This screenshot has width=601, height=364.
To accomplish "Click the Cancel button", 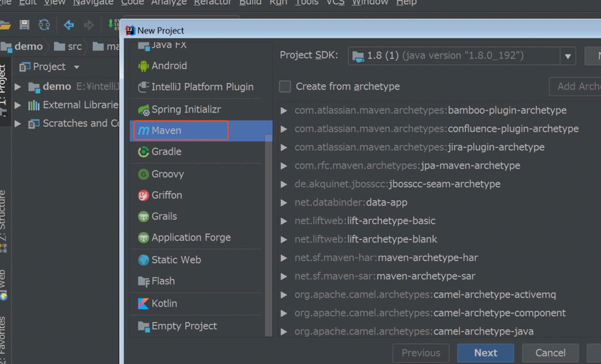I will pos(550,353).
